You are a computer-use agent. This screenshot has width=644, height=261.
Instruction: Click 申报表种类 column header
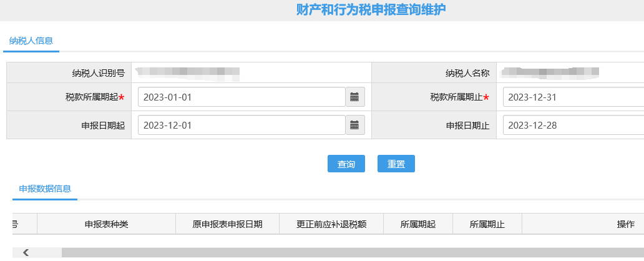(x=106, y=224)
